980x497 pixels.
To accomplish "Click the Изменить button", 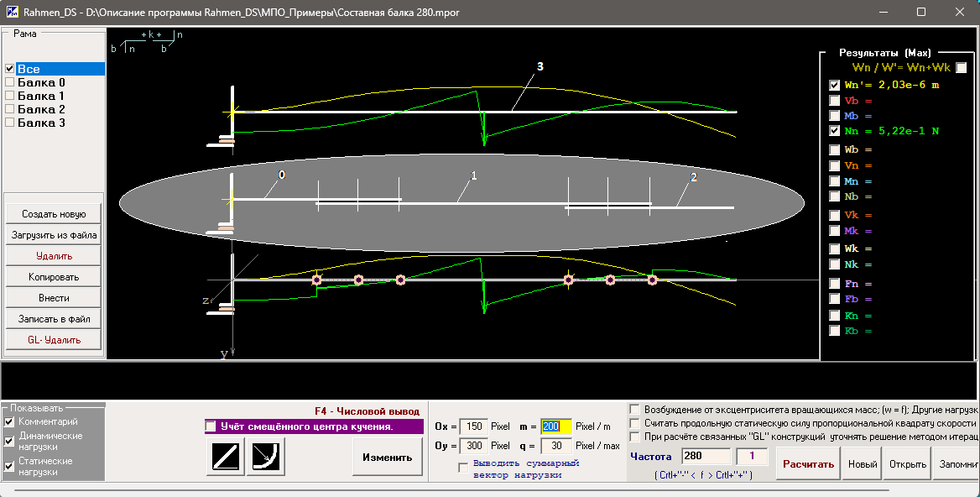I will tap(387, 458).
